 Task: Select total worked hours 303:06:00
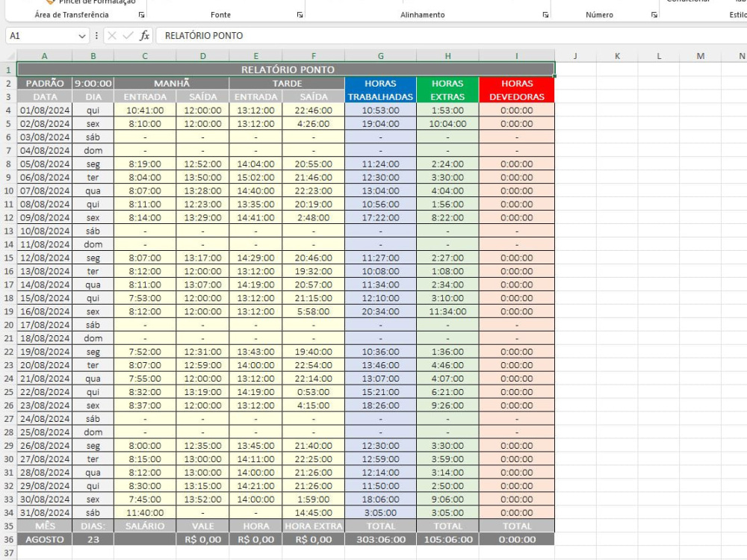pos(380,540)
